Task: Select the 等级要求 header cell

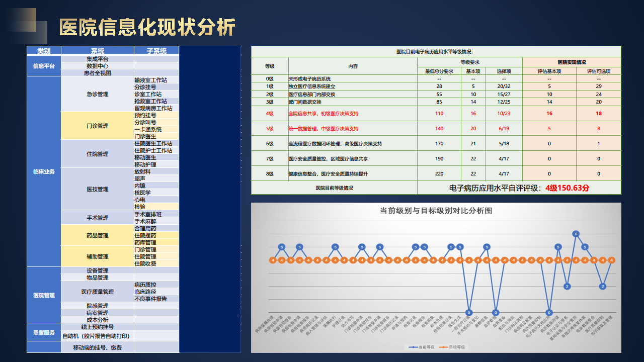Action: [x=470, y=62]
